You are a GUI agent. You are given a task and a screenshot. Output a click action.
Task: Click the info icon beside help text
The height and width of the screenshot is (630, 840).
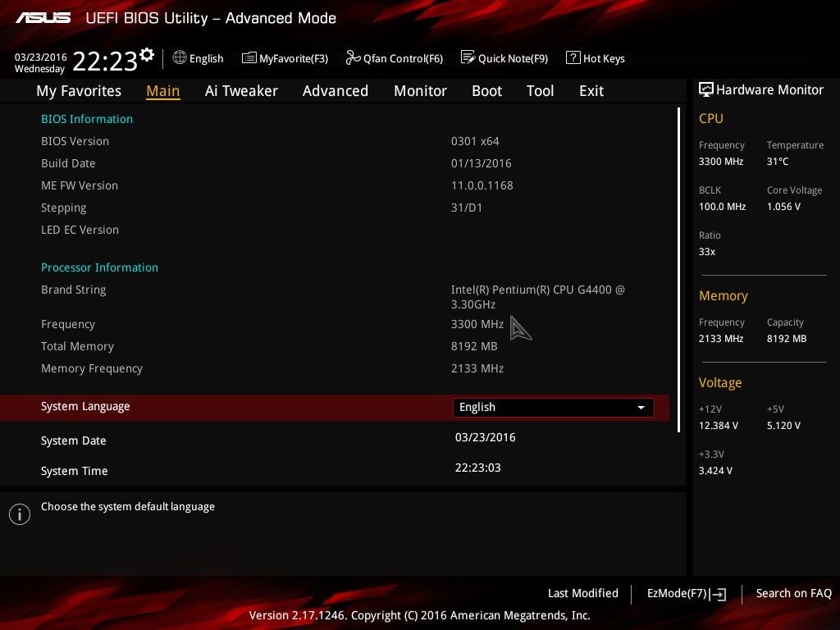[x=20, y=514]
